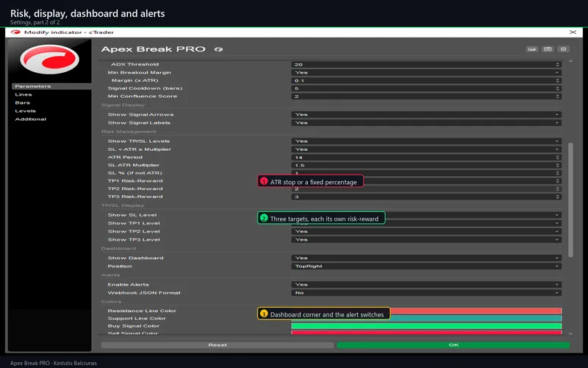Click the Min Confluence Score stepper arrows

tap(558, 96)
